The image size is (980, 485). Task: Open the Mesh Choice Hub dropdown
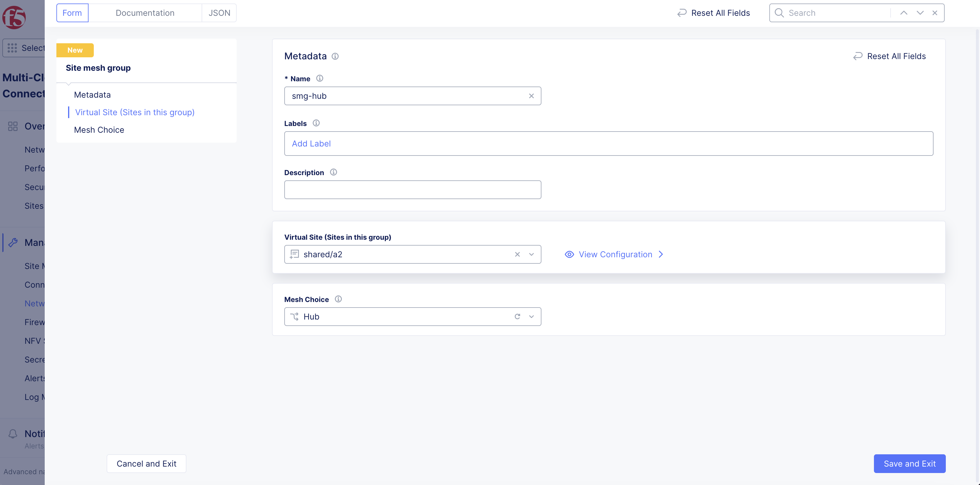[x=531, y=317]
